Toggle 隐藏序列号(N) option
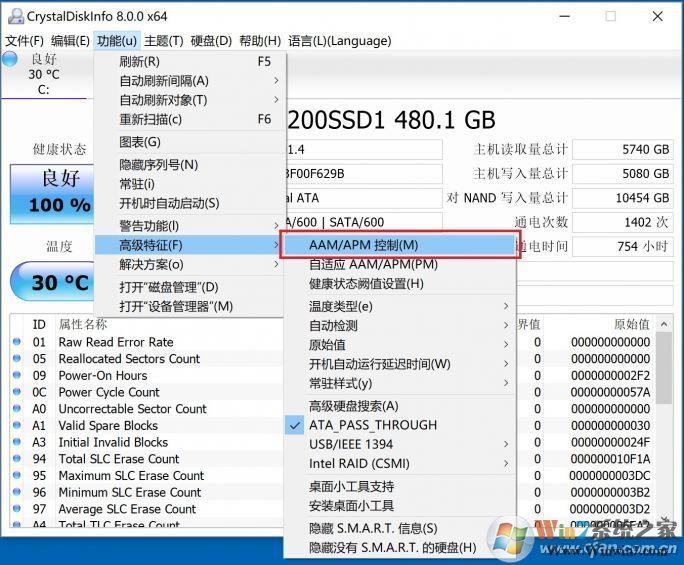 190,164
